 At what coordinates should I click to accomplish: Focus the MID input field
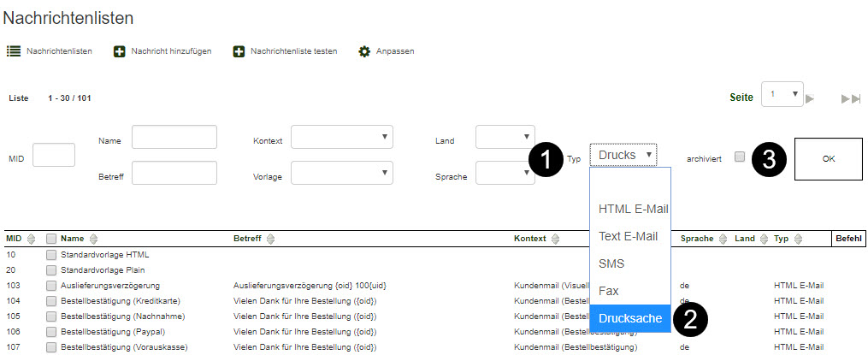[x=53, y=155]
